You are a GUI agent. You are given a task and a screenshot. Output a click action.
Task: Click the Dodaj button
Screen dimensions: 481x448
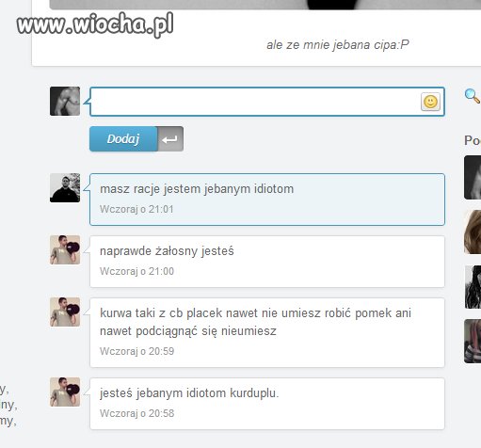click(123, 139)
